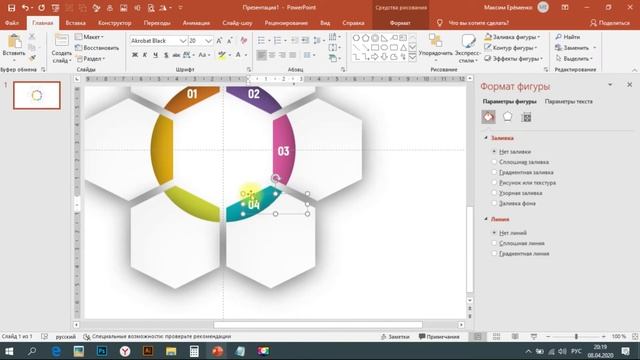Open Express styles (Экспресс-стили) gallery
The image size is (640, 360).
coord(468,48)
